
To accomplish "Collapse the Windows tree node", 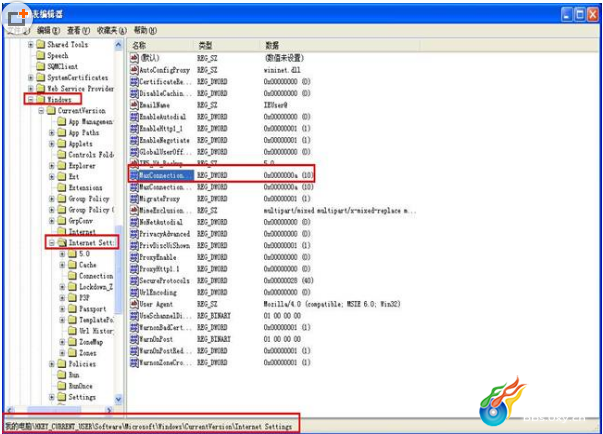I will coord(31,100).
